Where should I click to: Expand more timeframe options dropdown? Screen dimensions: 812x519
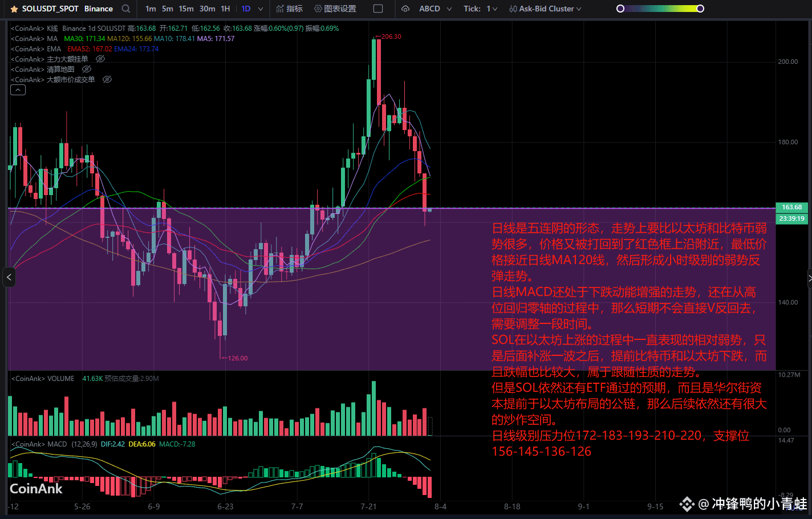pos(261,9)
